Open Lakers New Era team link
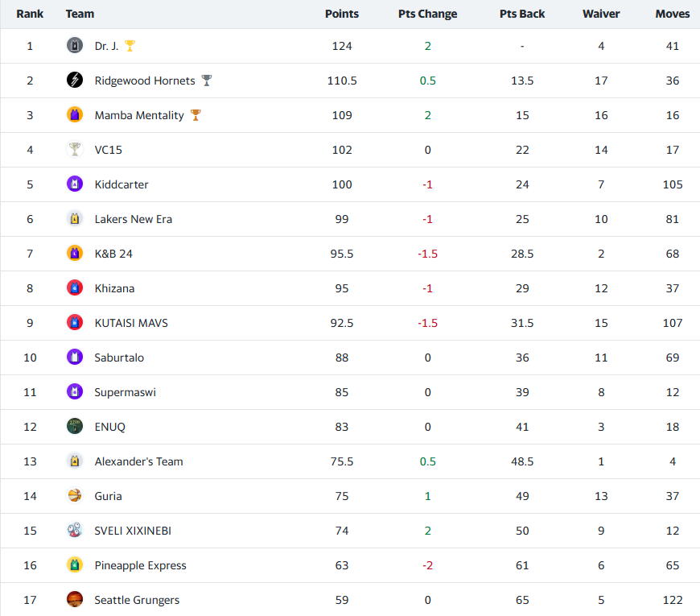Screen dimensions: 700x616 [133, 219]
